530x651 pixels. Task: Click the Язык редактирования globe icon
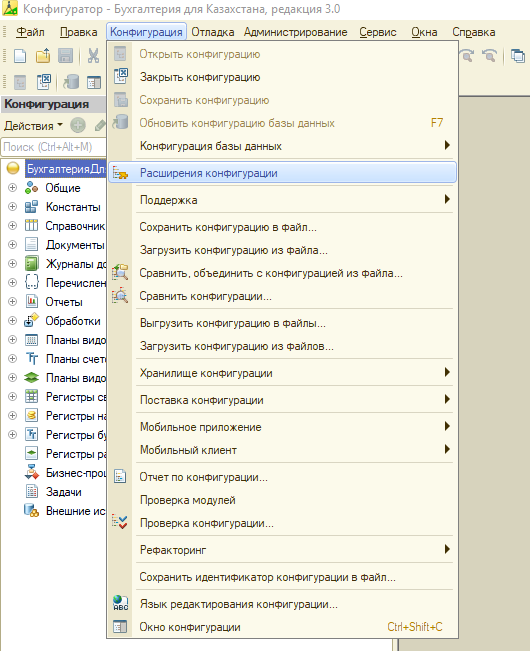[120, 603]
